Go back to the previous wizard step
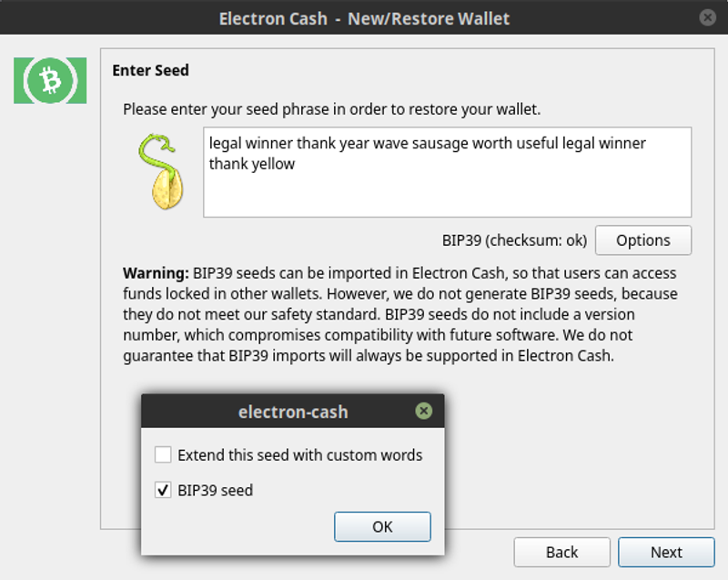Screen dimensions: 728x580 (561, 552)
